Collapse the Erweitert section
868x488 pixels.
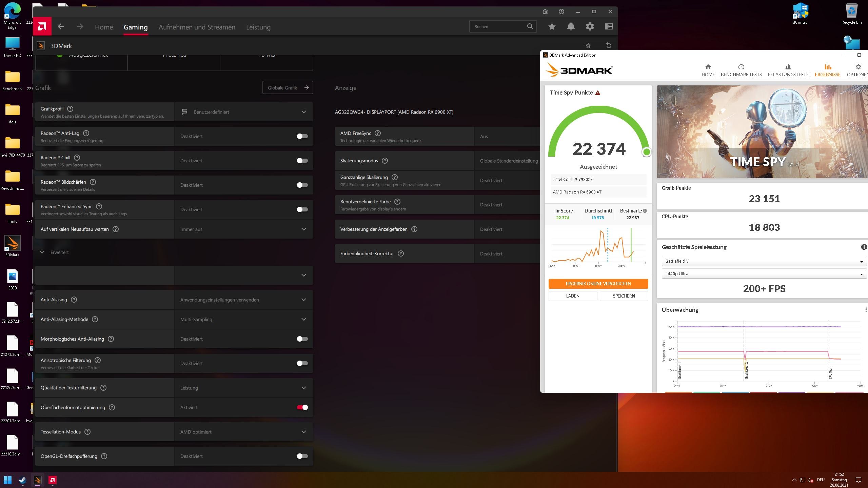tap(55, 252)
